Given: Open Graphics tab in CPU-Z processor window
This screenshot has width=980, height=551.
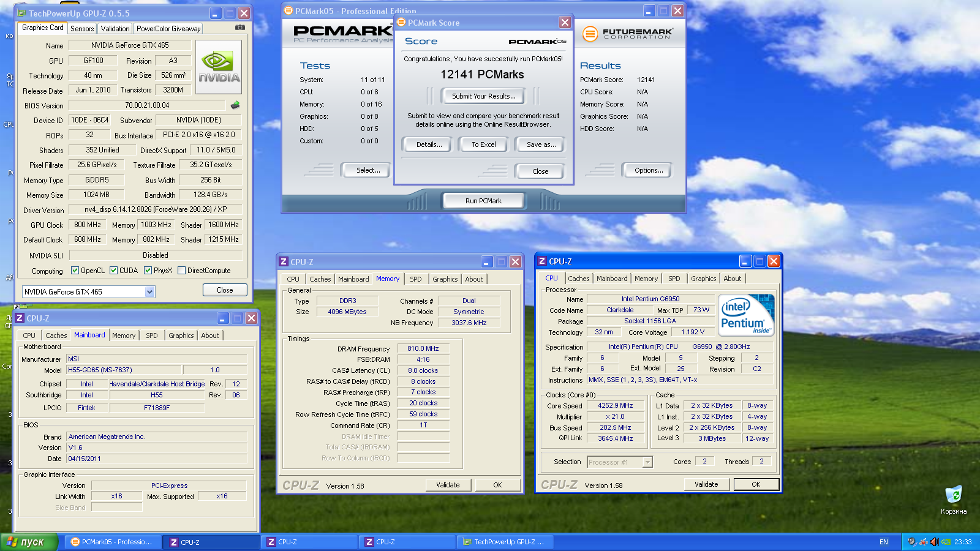Looking at the screenshot, I should pos(704,279).
